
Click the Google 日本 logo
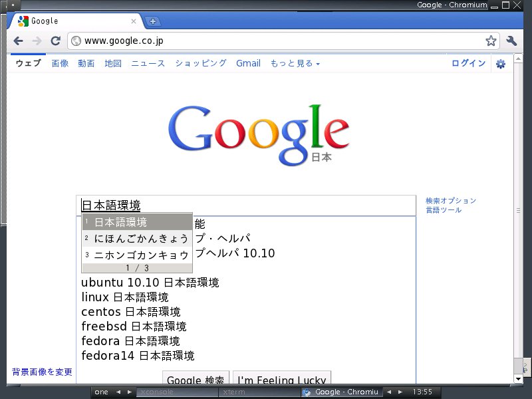[x=259, y=135]
